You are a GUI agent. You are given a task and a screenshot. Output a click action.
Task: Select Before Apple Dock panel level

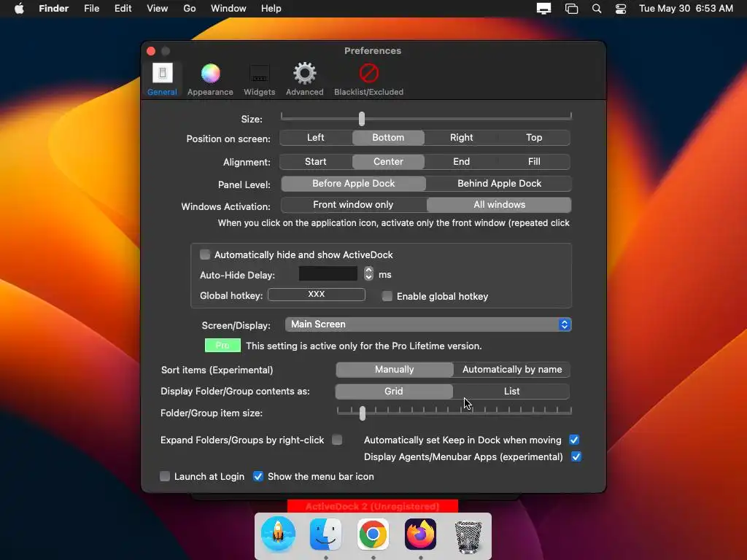coord(354,183)
